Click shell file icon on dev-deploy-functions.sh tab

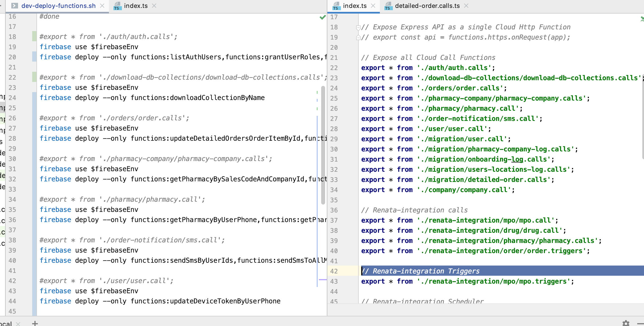pos(15,6)
